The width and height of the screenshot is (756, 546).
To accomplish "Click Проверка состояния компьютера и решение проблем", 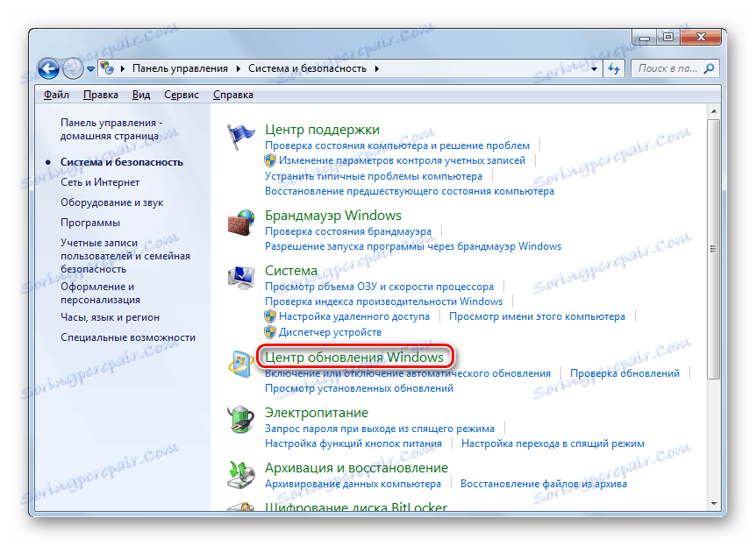I will (x=397, y=145).
